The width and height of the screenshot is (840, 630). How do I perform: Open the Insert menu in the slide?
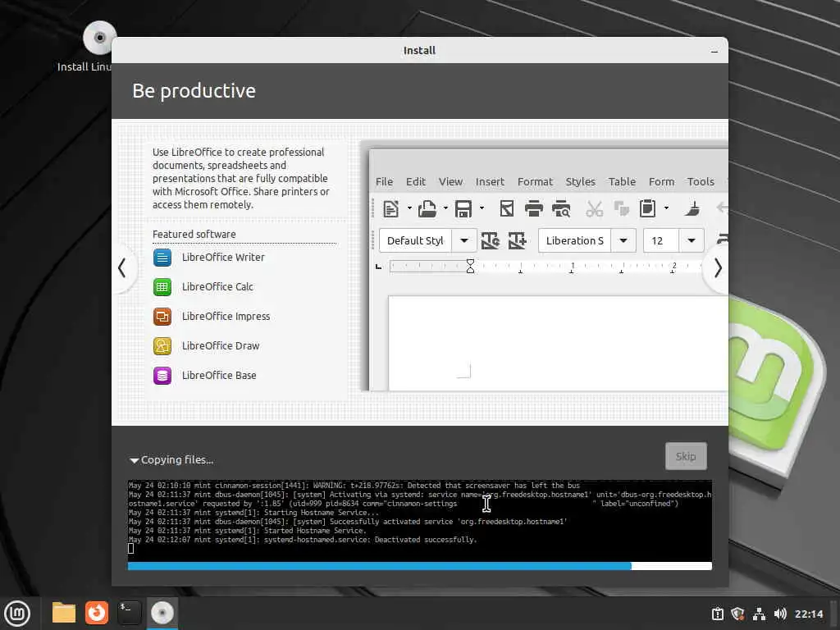click(x=490, y=181)
